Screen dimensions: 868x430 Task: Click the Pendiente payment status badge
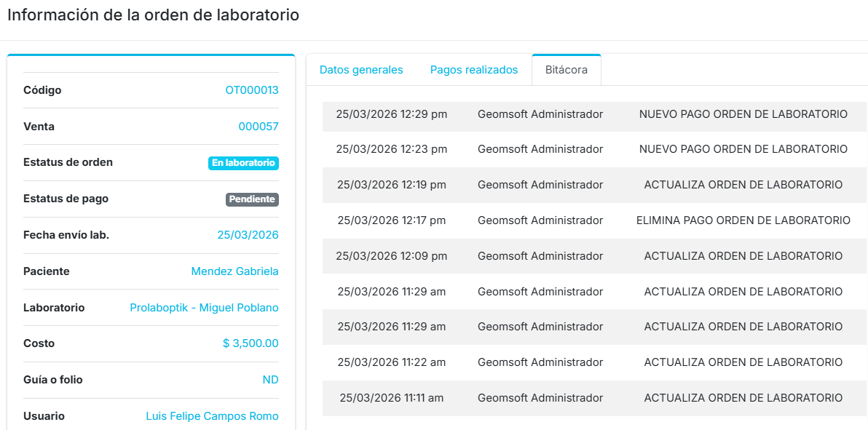pos(252,199)
